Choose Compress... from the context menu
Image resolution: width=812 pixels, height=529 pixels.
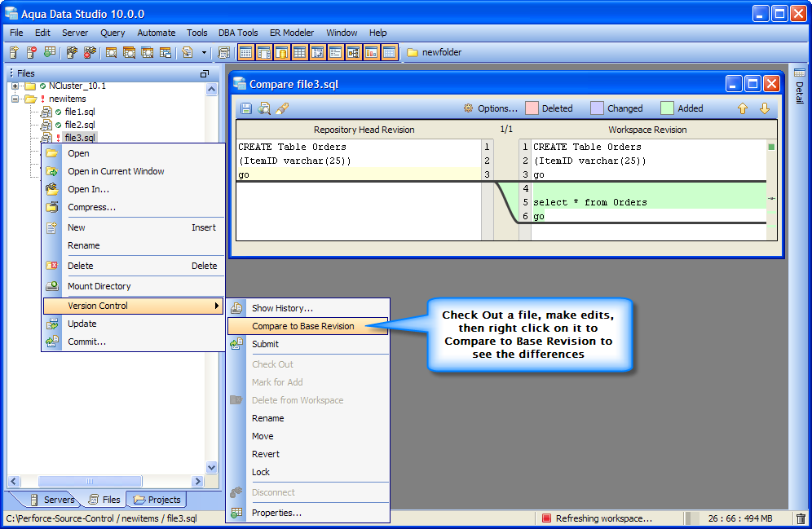point(134,207)
